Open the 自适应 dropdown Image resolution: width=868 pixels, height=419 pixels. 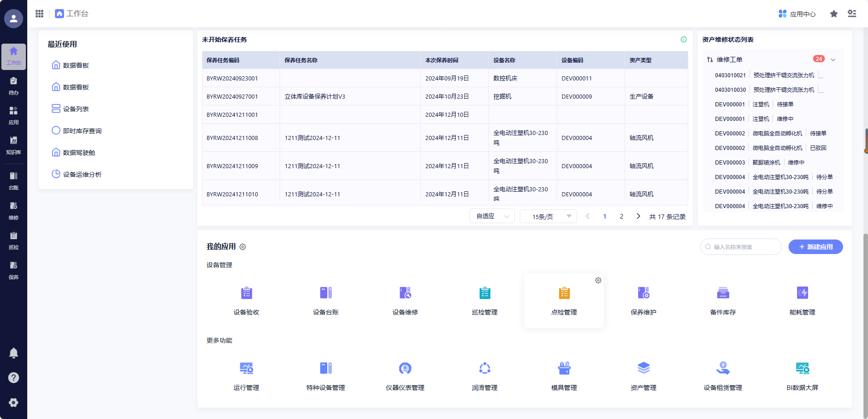point(492,216)
